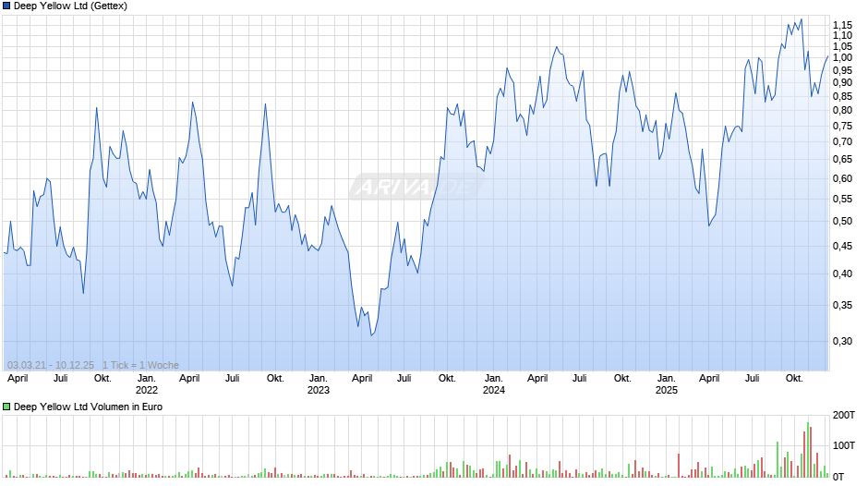This screenshot has height=486, width=868.
Task: Click the 0,50 price axis label
Action: 842,221
